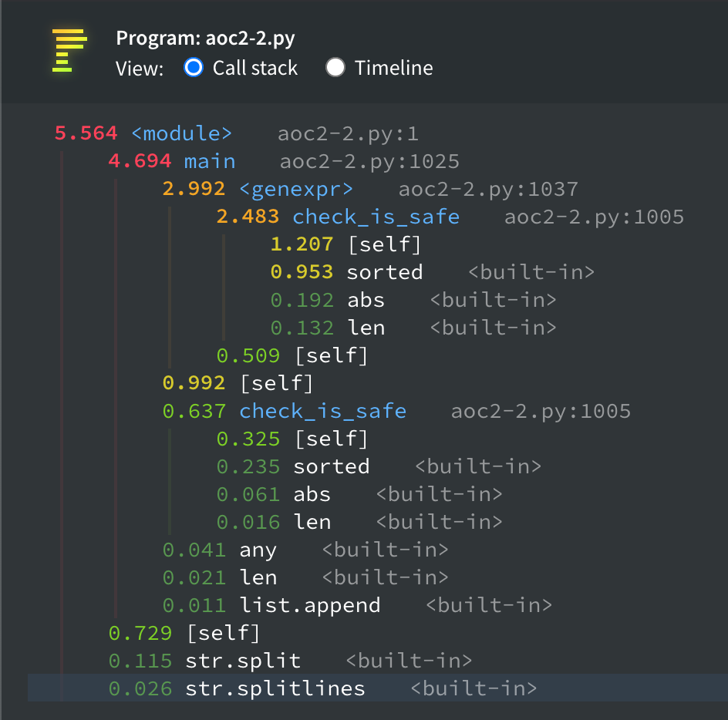Click <built-in> label beside str.splitlines

[x=474, y=689]
